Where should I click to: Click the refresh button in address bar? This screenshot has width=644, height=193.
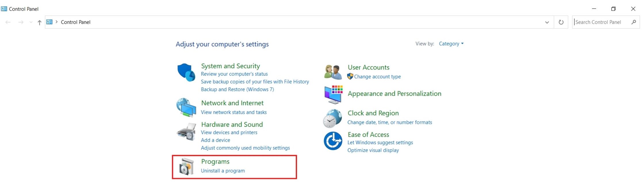click(x=561, y=22)
